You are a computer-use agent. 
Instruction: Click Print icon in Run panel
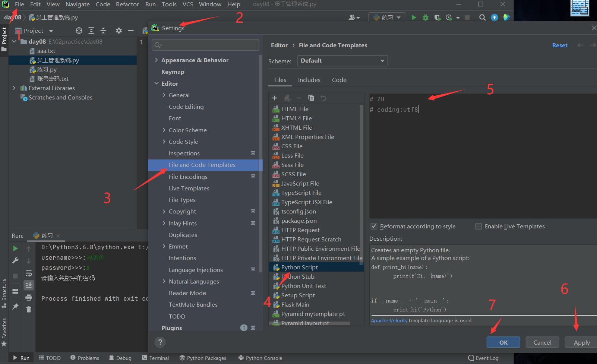coord(29,297)
